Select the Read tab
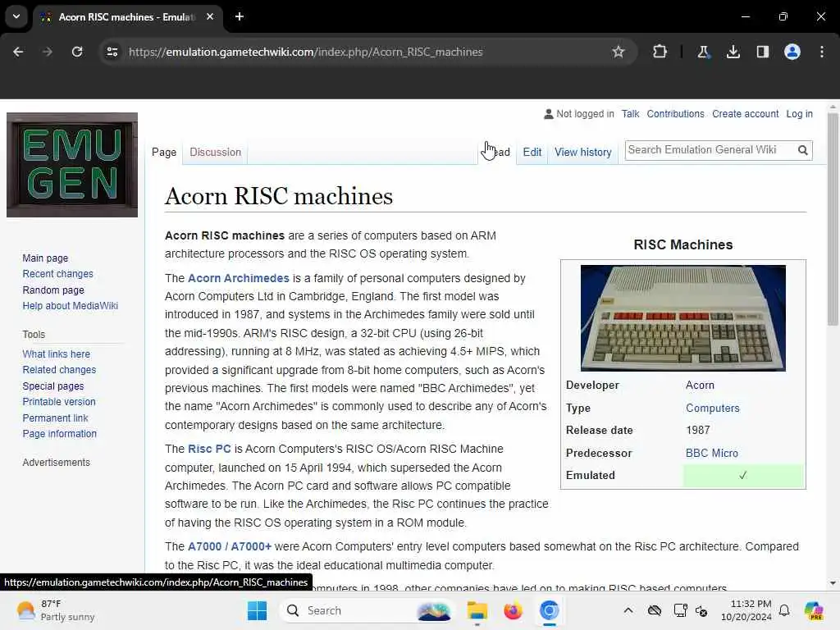 pos(496,152)
